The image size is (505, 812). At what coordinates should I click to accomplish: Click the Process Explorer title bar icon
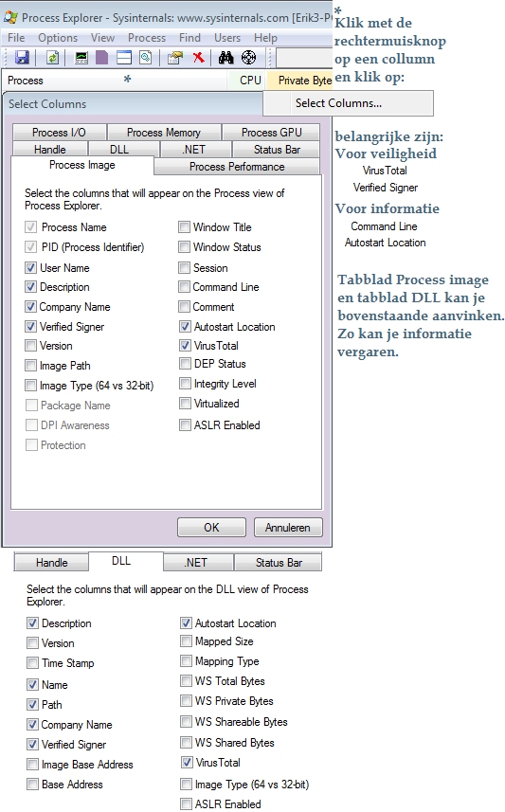(10, 18)
